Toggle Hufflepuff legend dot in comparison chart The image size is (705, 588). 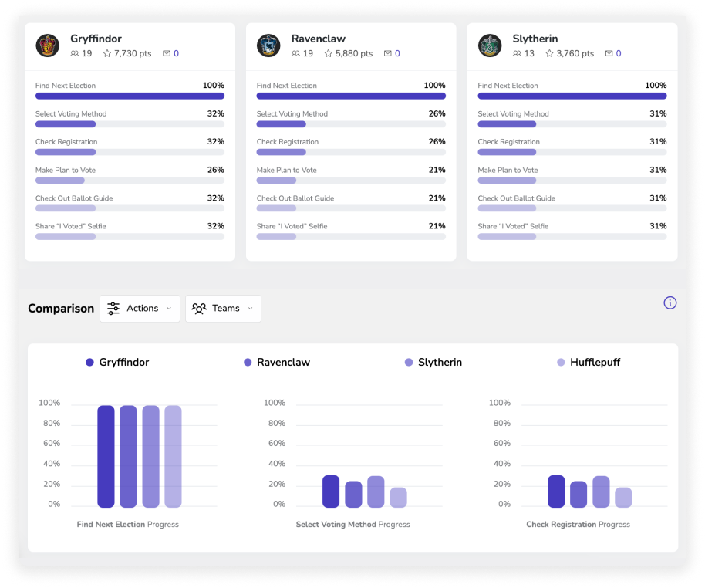pos(561,362)
